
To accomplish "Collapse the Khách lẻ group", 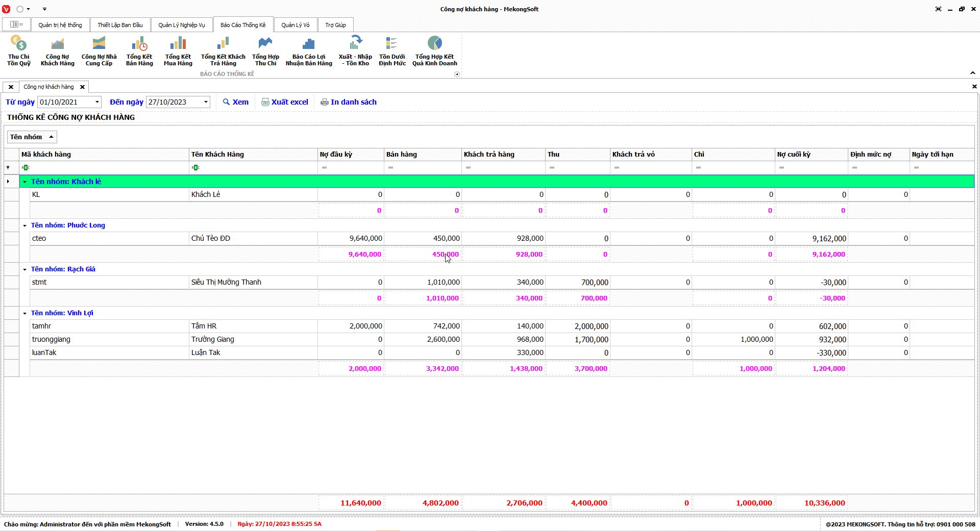I will tap(24, 182).
